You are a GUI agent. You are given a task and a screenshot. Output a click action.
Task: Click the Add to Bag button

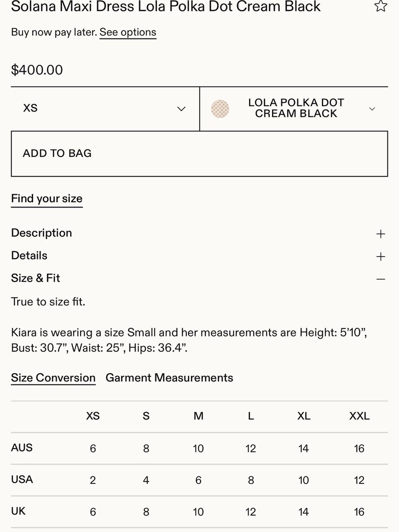[199, 154]
